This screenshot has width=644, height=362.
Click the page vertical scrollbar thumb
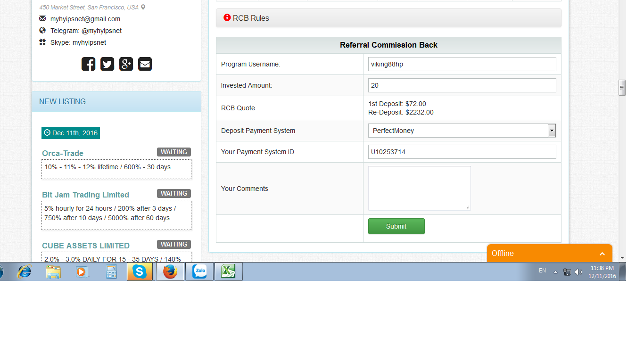pyautogui.click(x=622, y=88)
